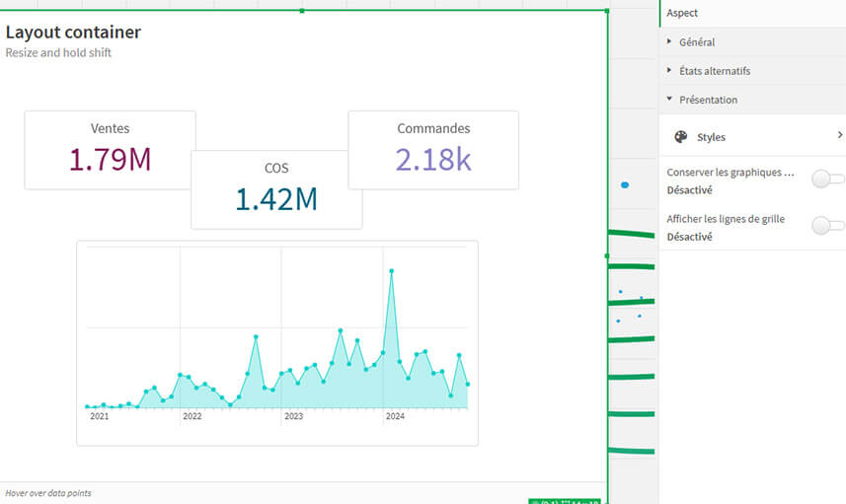Image resolution: width=846 pixels, height=504 pixels.
Task: Expand the États alternatifs section
Action: (x=752, y=71)
